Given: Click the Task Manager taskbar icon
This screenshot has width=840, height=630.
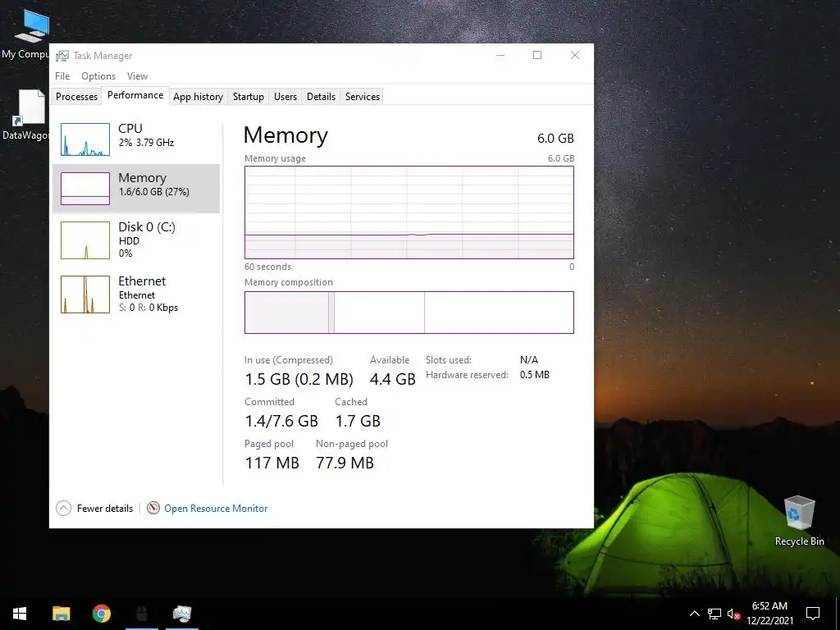Looking at the screenshot, I should pos(182,614).
